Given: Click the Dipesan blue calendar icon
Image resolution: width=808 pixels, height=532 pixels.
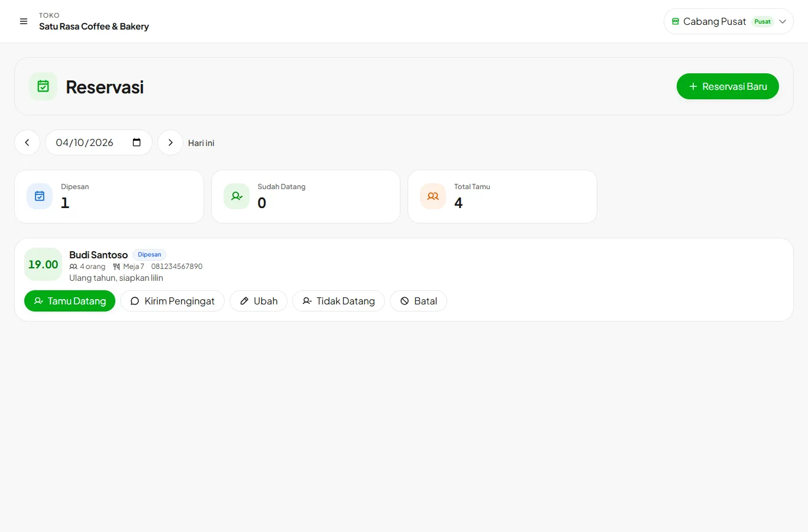Looking at the screenshot, I should coord(40,196).
